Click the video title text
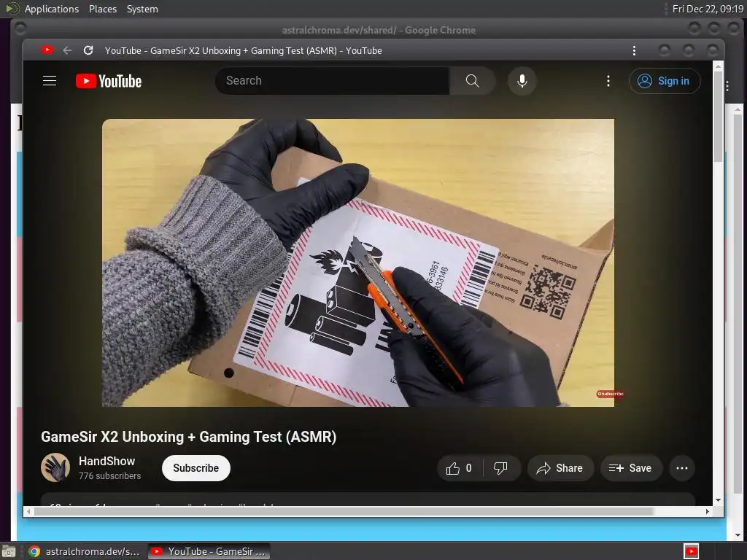747x560 pixels. (x=189, y=437)
